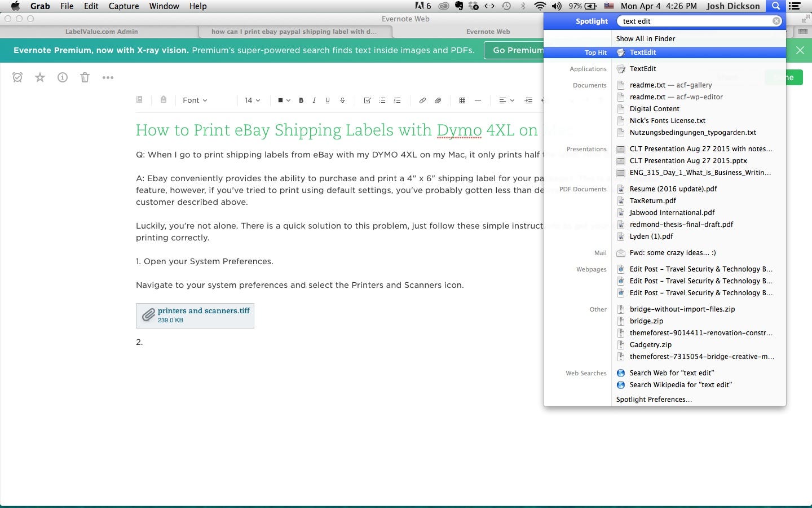Toggle strikethrough formatting
The width and height of the screenshot is (812, 508).
click(x=342, y=100)
